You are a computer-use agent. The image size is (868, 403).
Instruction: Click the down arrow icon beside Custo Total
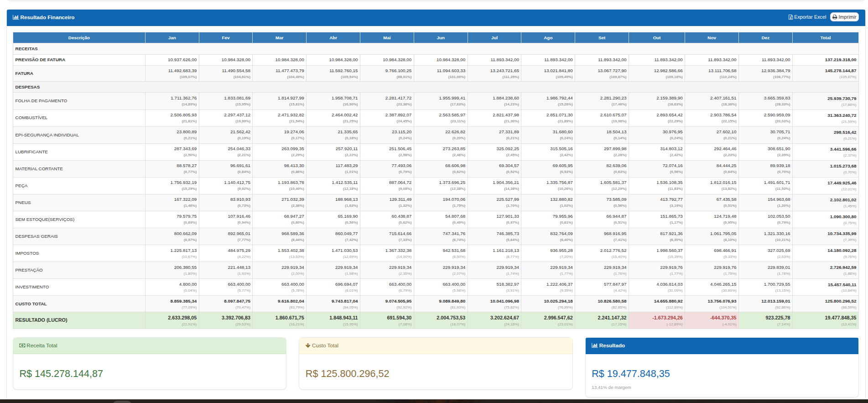point(308,345)
